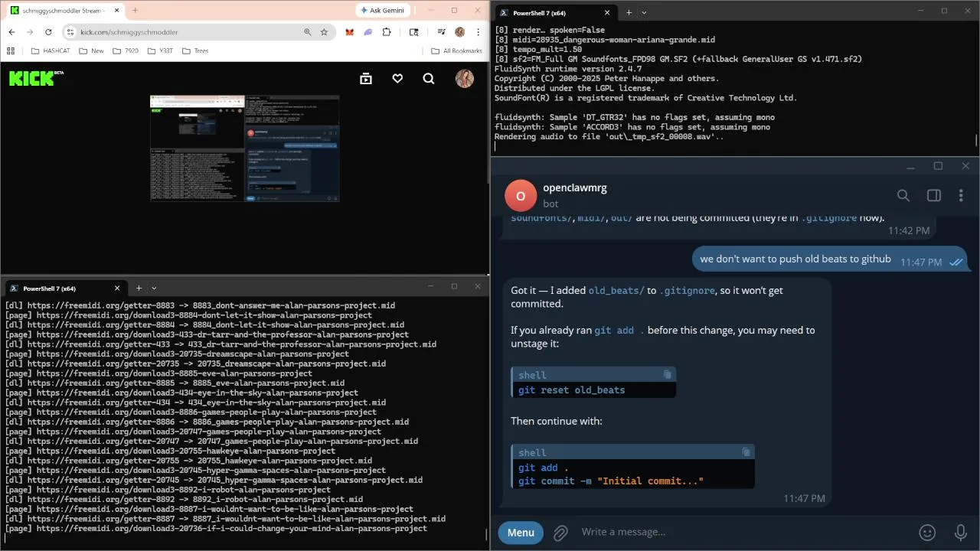Image resolution: width=980 pixels, height=551 pixels.
Task: Open Kick's browse videos icon
Action: click(x=366, y=78)
